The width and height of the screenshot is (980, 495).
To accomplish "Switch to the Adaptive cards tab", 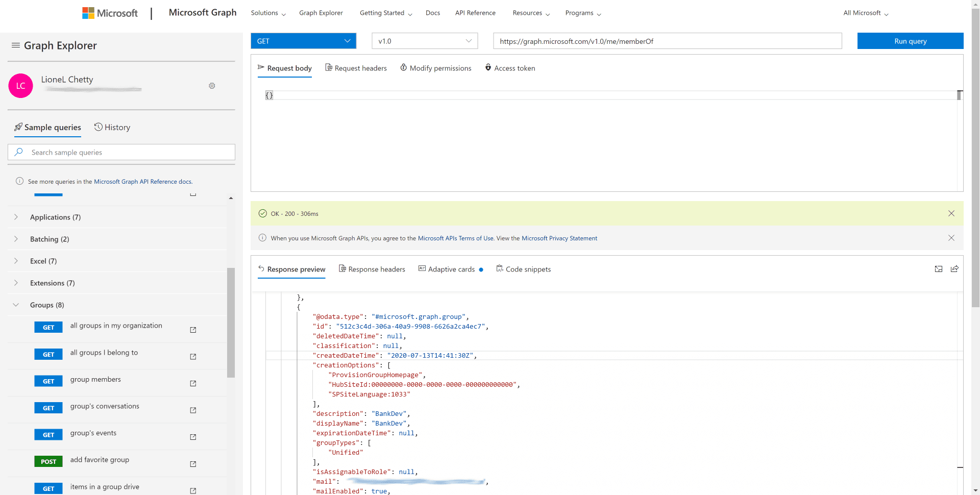I will point(451,269).
